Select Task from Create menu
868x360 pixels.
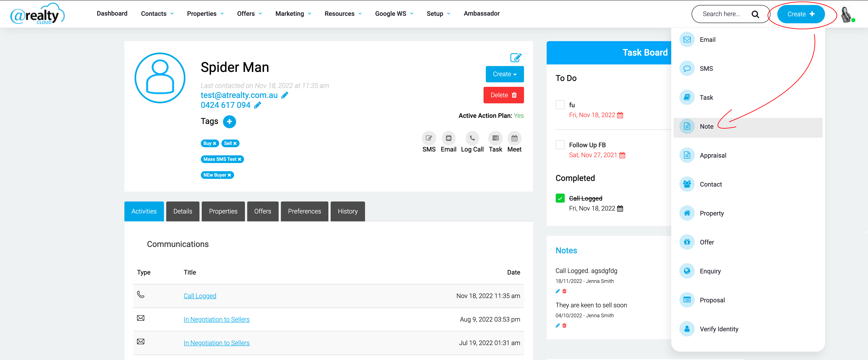click(748, 98)
